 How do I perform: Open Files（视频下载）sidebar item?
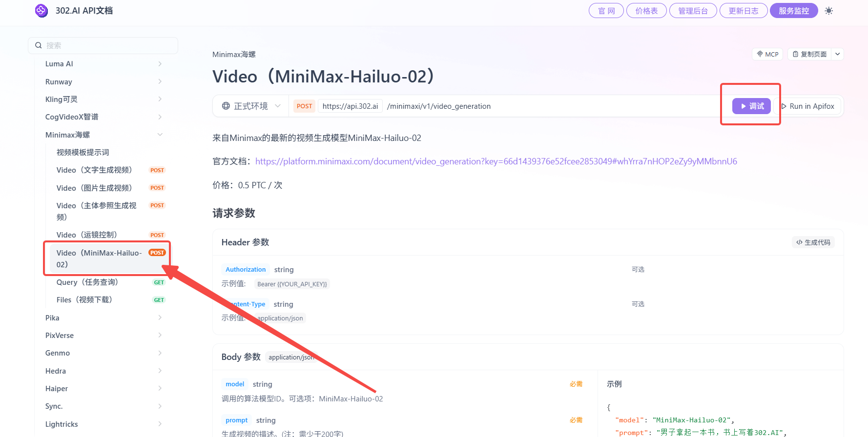tap(109, 299)
